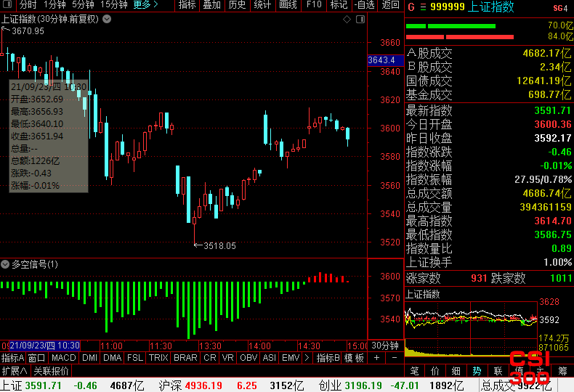Viewport: 574px width, 392px height.
Task: Select the 细 detail tab
Action: (x=456, y=371)
